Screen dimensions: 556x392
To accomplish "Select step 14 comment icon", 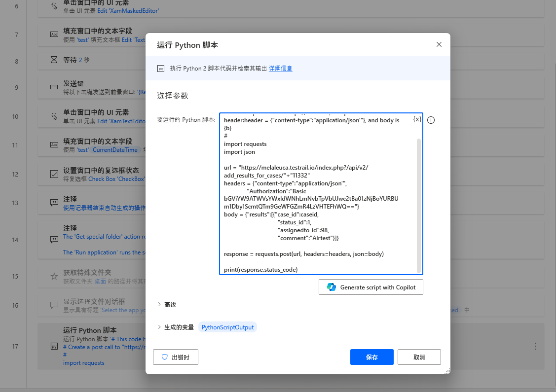I will click(54, 240).
